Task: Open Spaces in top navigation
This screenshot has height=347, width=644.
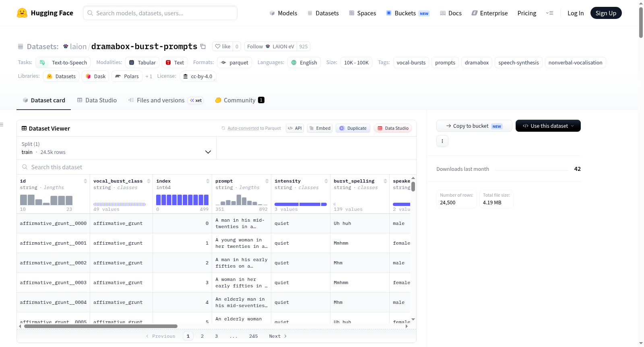Action: click(362, 13)
